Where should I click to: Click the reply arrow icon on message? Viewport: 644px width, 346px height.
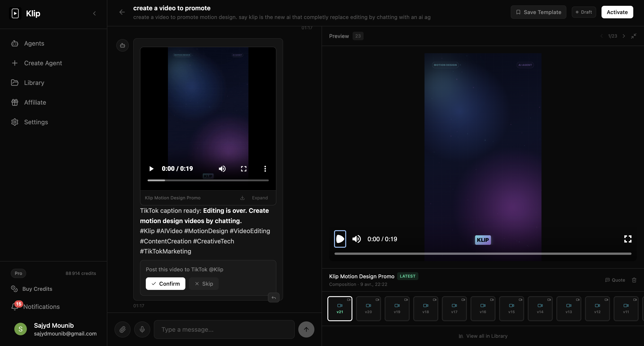tap(273, 297)
